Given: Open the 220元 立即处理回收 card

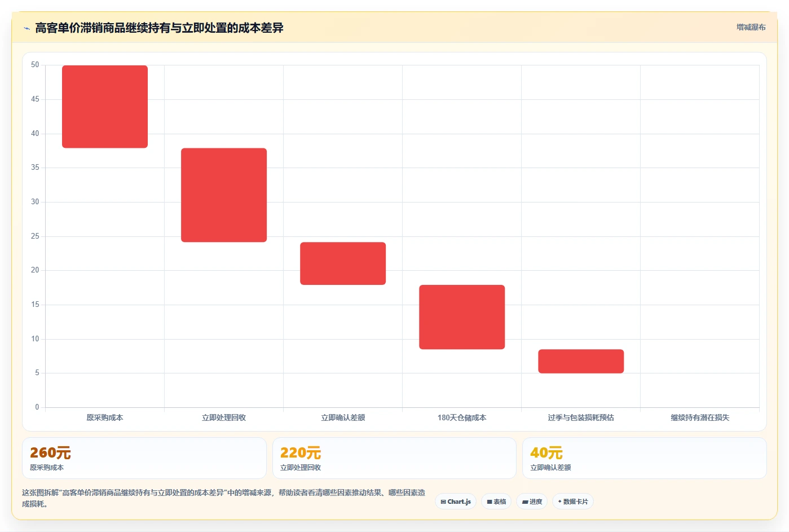Looking at the screenshot, I should [394, 458].
